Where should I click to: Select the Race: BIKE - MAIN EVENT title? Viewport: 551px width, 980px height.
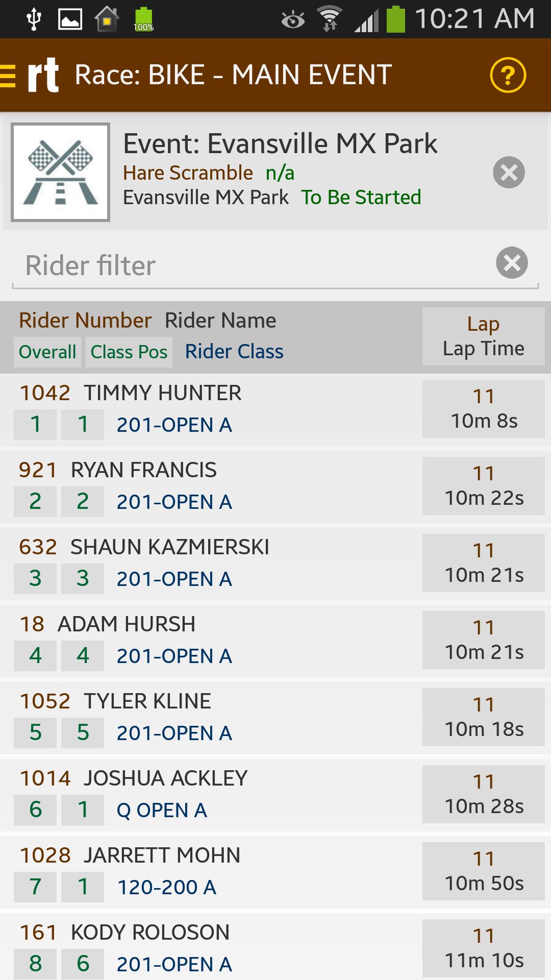pos(233,75)
